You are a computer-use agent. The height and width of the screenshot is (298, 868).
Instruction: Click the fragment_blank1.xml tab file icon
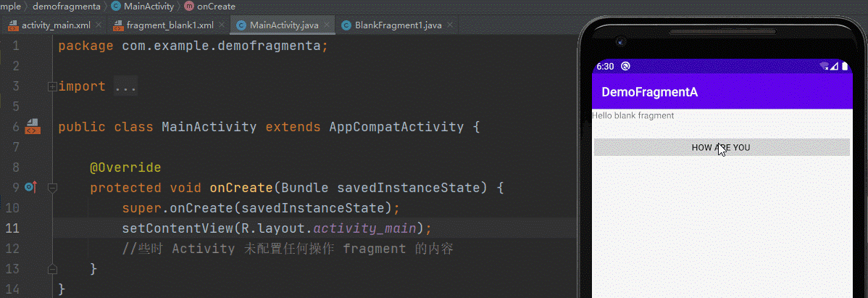coord(117,25)
